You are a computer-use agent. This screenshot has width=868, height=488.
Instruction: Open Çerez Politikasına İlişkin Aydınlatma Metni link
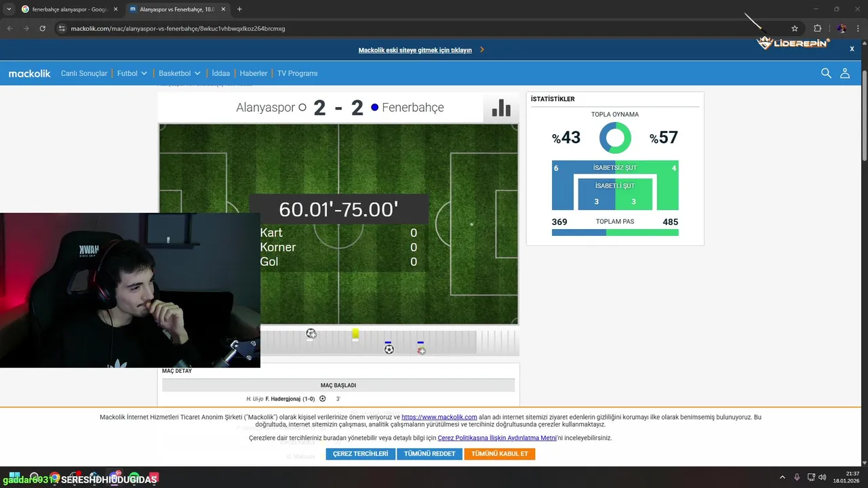click(497, 439)
